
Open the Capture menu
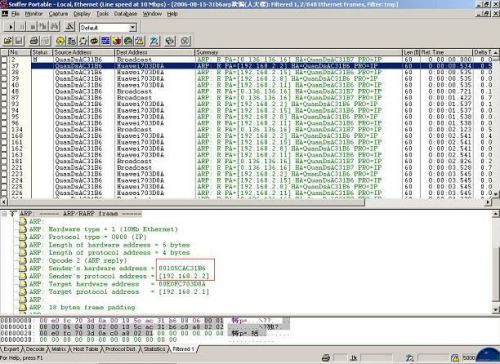58,14
